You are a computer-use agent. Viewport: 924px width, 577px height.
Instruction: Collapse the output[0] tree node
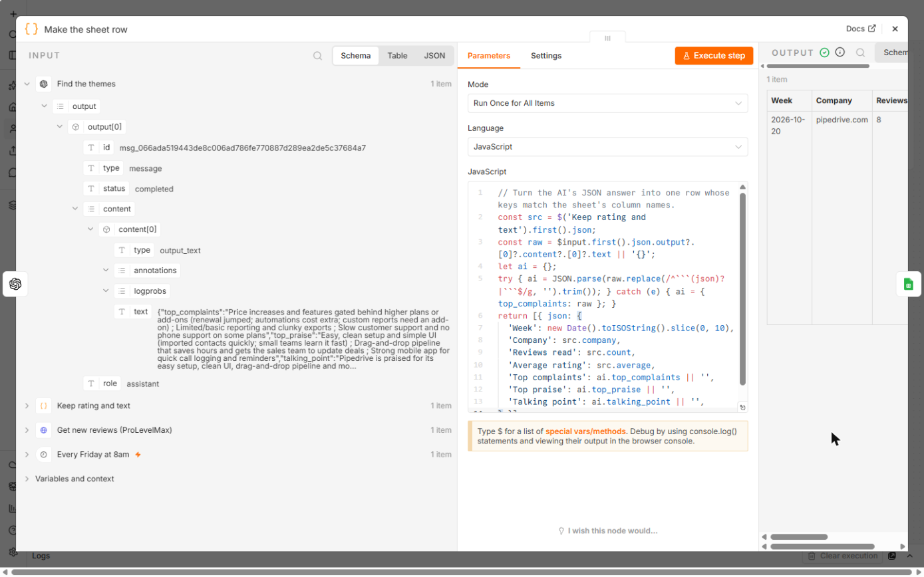(60, 126)
